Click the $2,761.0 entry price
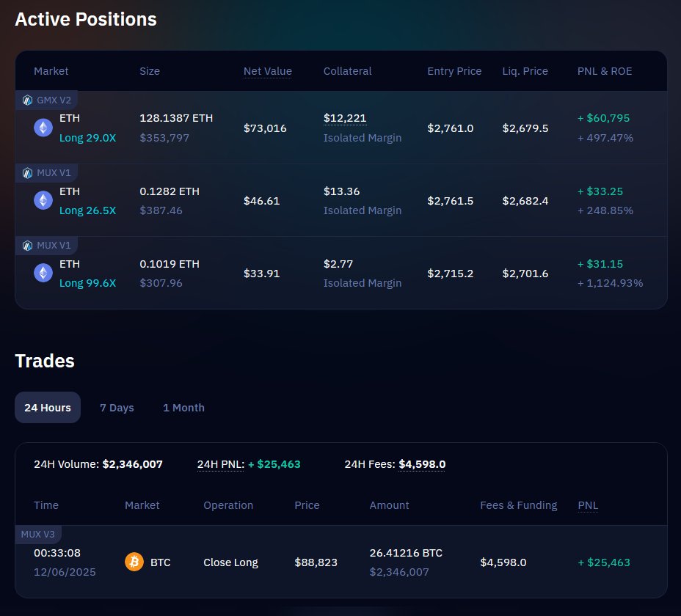Screen dimensions: 681x616 coord(451,128)
